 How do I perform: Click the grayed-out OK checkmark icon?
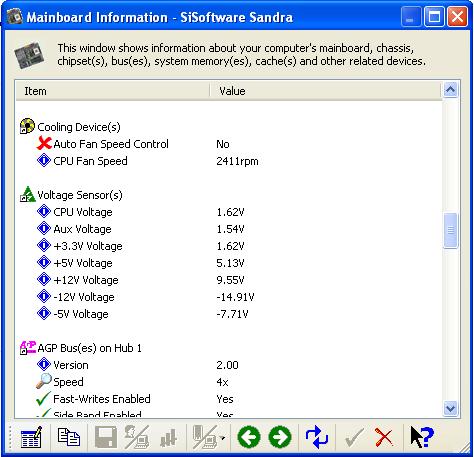(355, 437)
